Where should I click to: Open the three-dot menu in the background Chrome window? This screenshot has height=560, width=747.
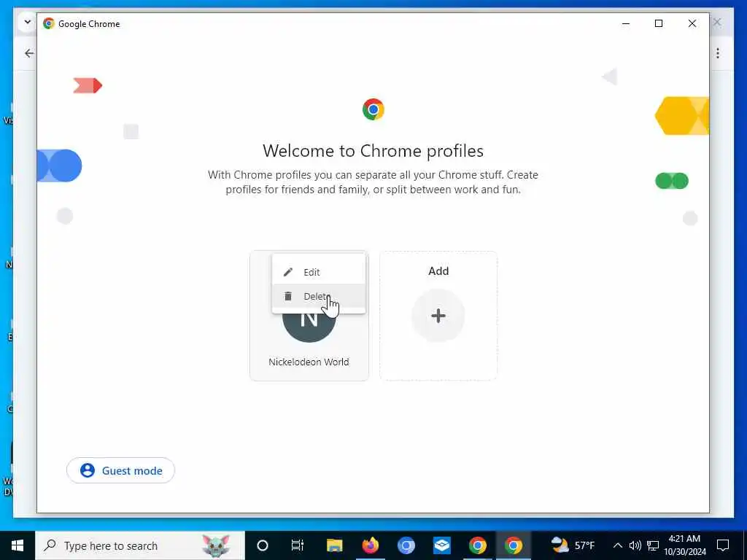tap(718, 53)
